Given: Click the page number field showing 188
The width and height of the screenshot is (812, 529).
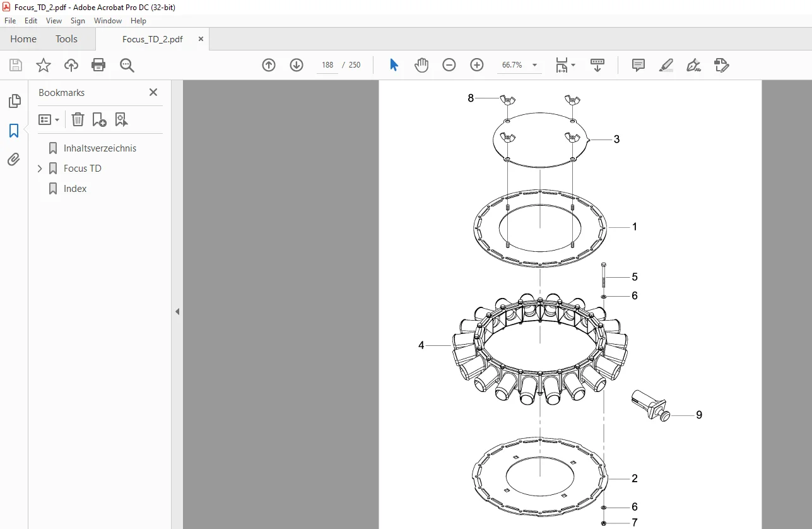Looking at the screenshot, I should 327,65.
